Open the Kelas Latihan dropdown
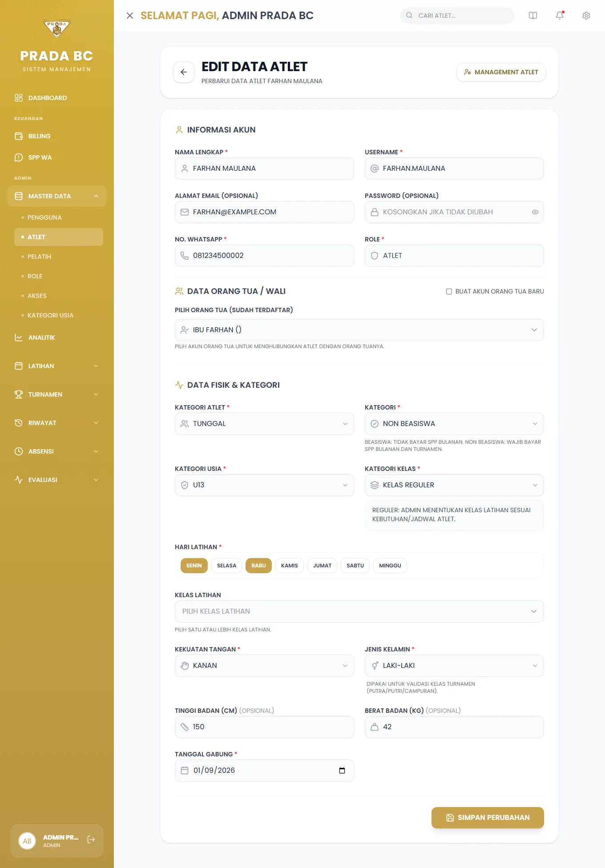605x868 pixels. [x=359, y=611]
